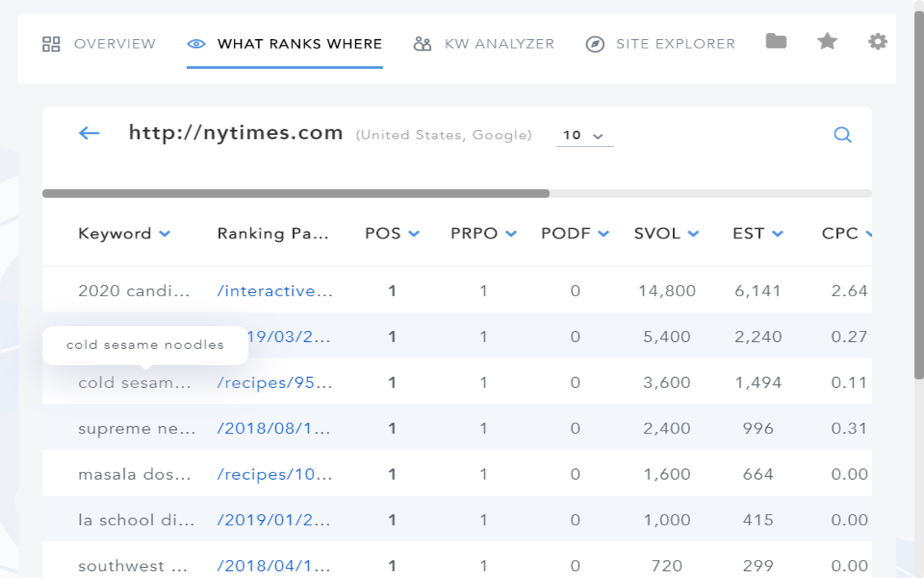
Task: Open the results-per-page 10 dropdown
Action: click(x=585, y=136)
